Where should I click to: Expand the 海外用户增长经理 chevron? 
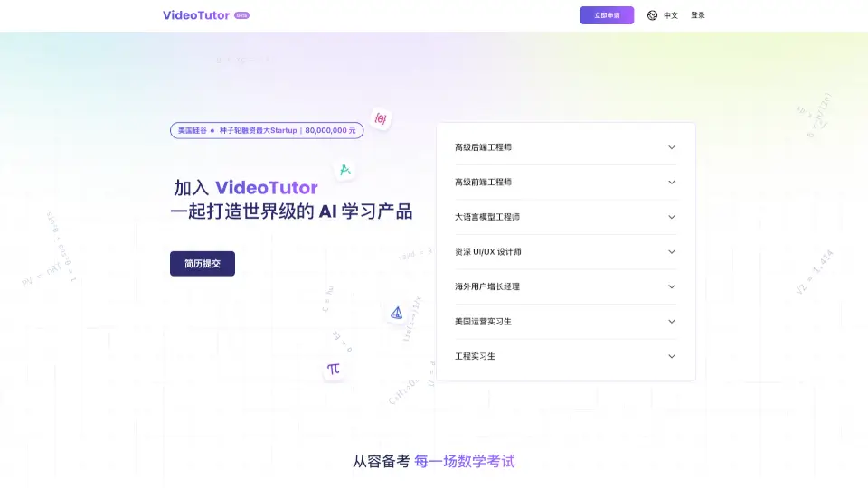click(672, 286)
